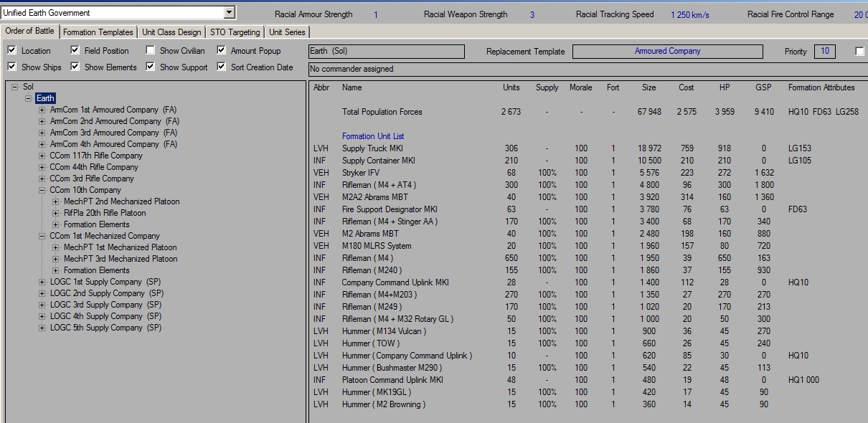The image size is (868, 423).
Task: Expand LOGC 5th Supply Company node
Action: click(42, 328)
